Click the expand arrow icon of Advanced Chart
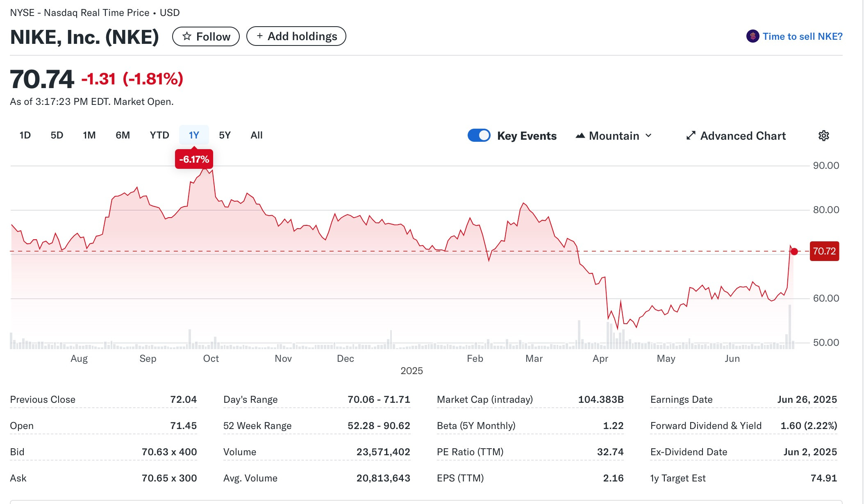The image size is (864, 504). [691, 136]
